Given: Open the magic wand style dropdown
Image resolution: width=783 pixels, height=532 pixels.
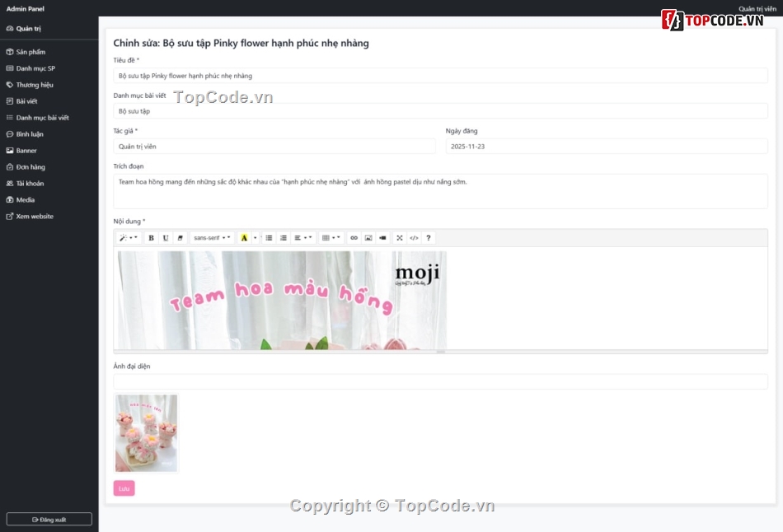Looking at the screenshot, I should click(x=129, y=238).
